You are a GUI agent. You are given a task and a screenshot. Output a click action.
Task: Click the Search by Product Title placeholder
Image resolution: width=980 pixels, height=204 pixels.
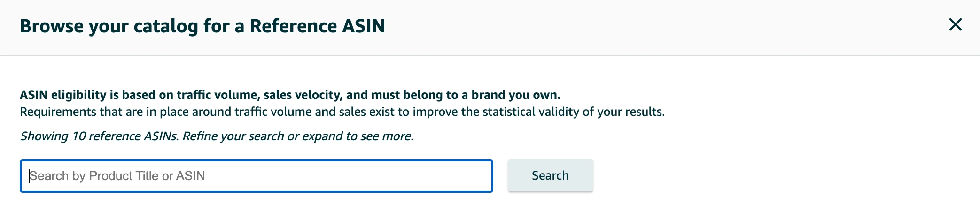tap(117, 176)
